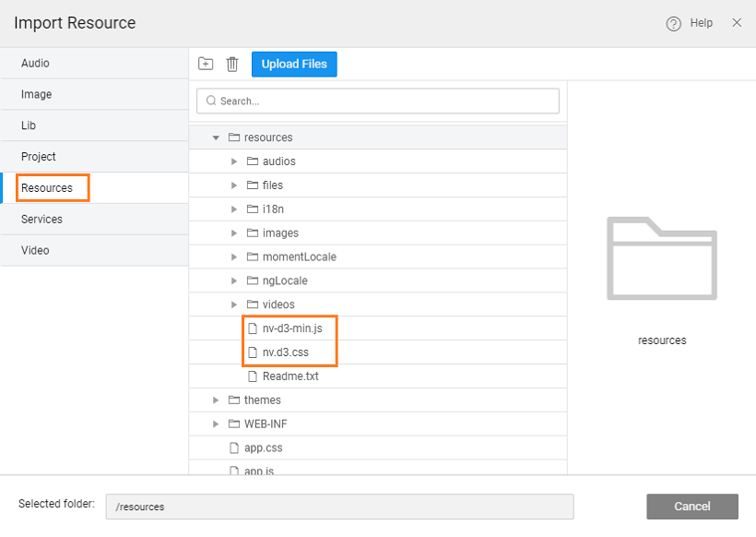Collapse the resources folder tree node
Screen dimensions: 756x537
(x=216, y=137)
